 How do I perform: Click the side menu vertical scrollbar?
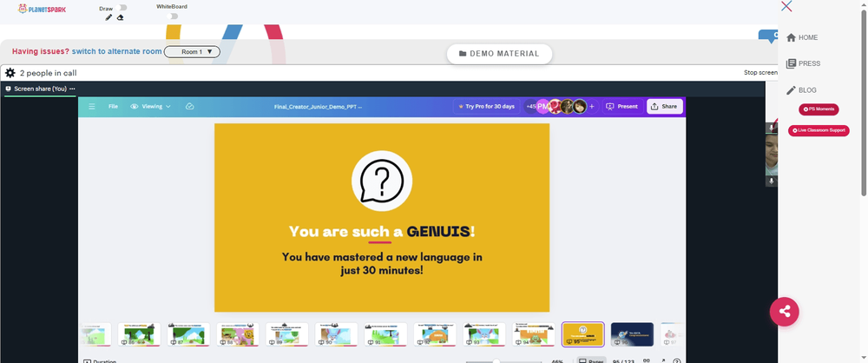click(865, 103)
